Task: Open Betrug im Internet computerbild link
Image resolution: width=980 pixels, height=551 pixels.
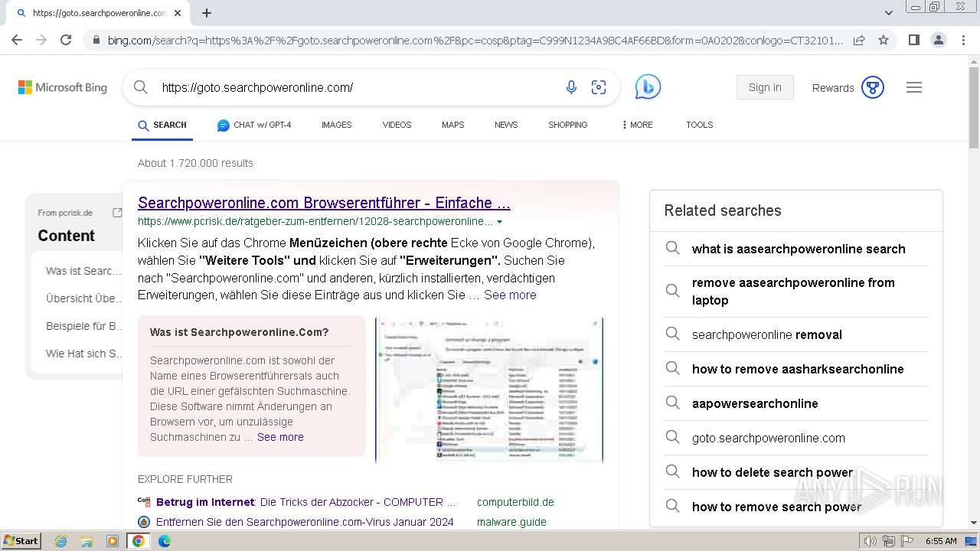Action: pyautogui.click(x=306, y=502)
